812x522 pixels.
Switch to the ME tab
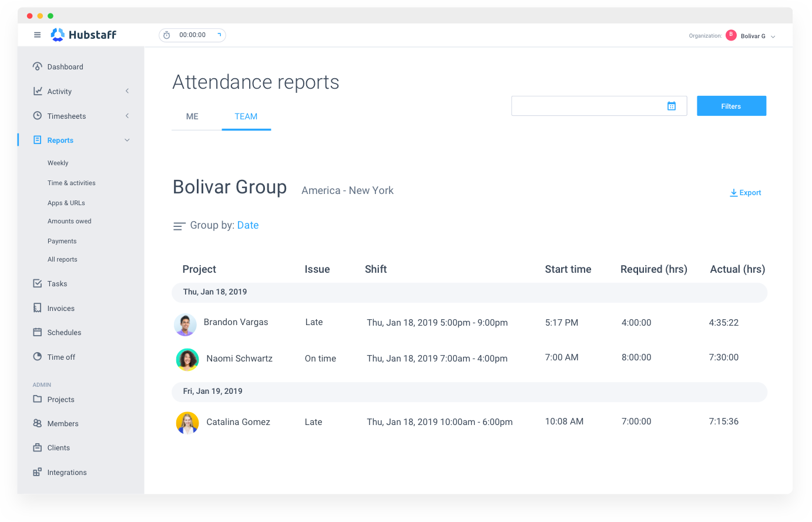point(192,116)
